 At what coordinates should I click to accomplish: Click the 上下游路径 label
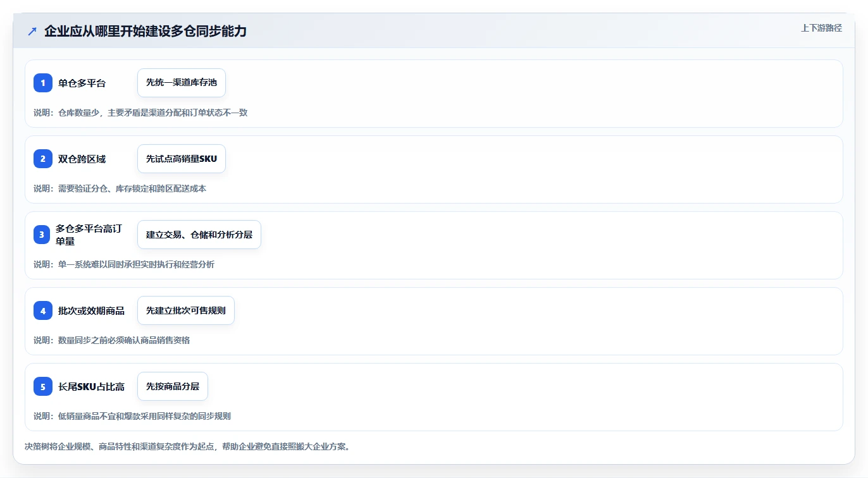821,28
